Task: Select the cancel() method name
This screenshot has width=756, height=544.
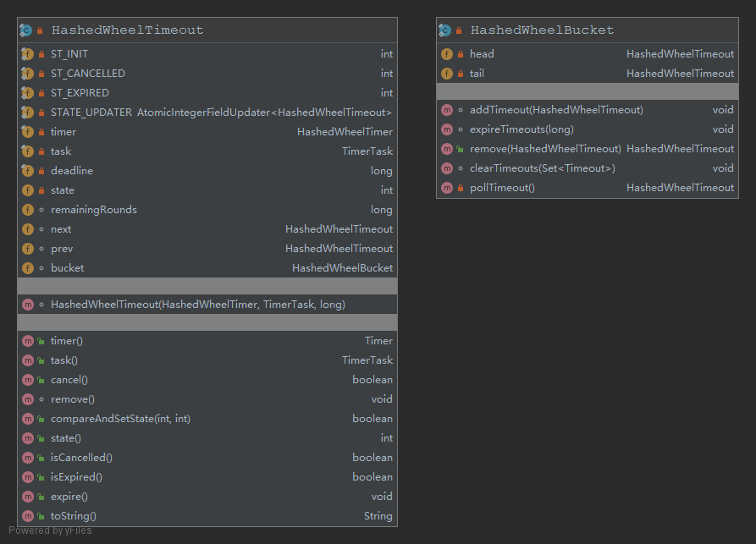Action: click(x=69, y=380)
